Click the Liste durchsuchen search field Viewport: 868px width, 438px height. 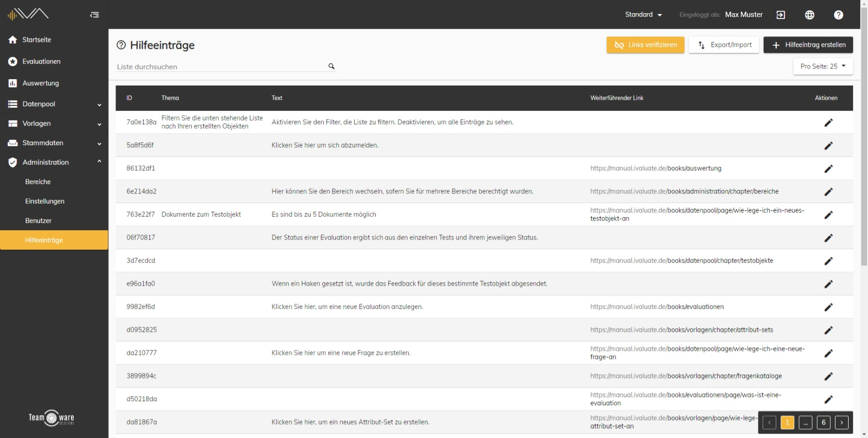[x=221, y=67]
